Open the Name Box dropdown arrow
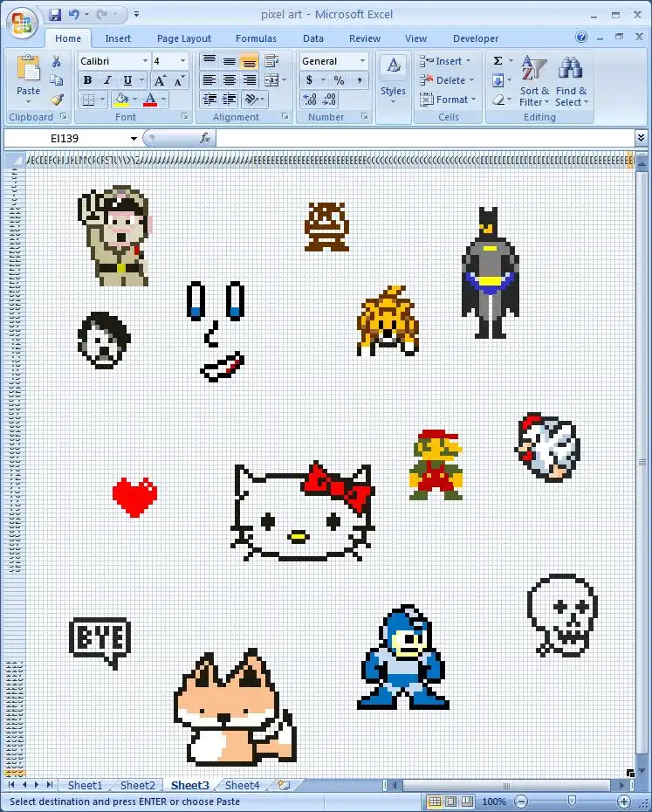652x812 pixels. point(134,139)
